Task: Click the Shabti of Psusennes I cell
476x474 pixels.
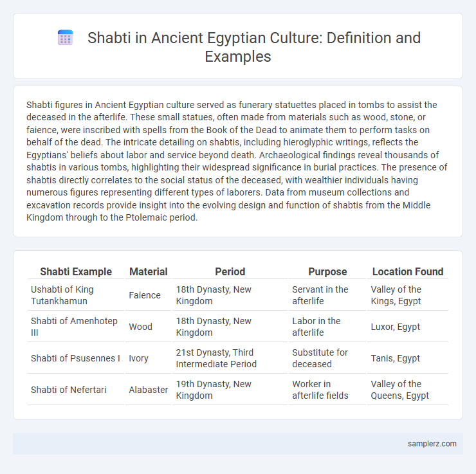Action: [x=76, y=358]
